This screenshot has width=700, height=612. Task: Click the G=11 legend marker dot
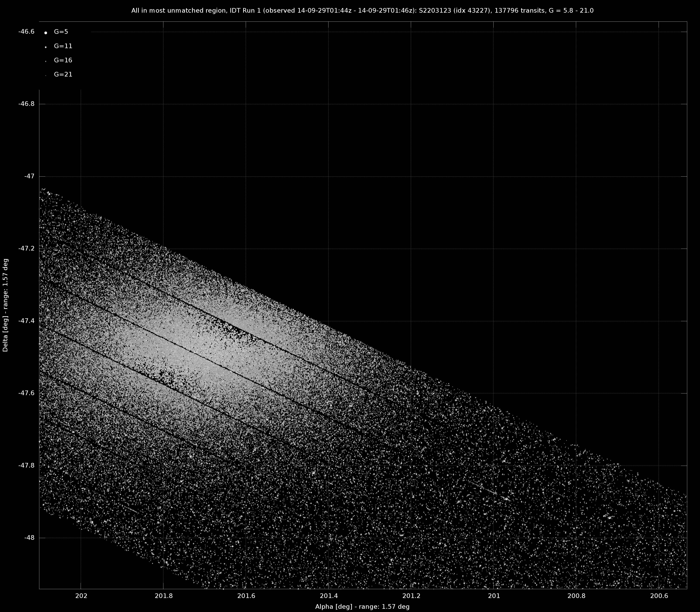[x=45, y=47]
